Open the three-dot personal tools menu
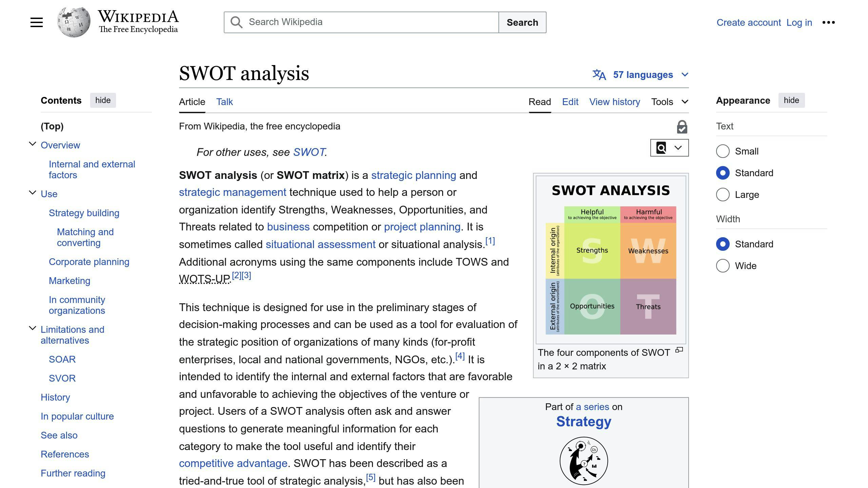The height and width of the screenshot is (488, 868). [828, 22]
